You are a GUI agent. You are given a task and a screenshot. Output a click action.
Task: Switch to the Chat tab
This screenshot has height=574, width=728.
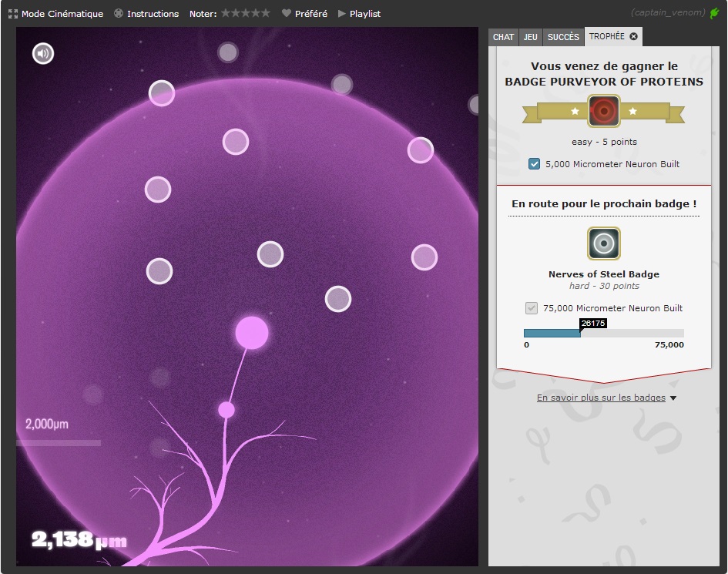point(503,37)
